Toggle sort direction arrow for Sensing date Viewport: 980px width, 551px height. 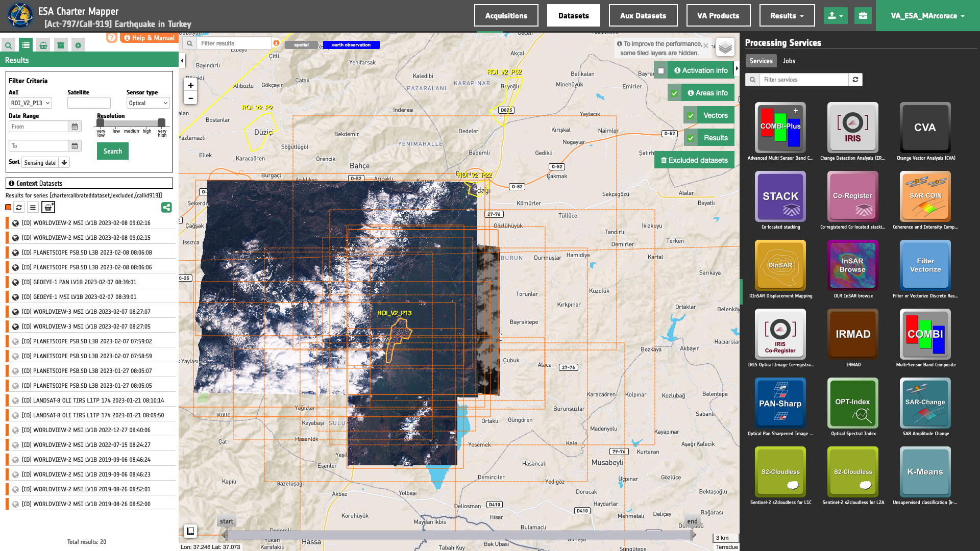click(x=64, y=163)
